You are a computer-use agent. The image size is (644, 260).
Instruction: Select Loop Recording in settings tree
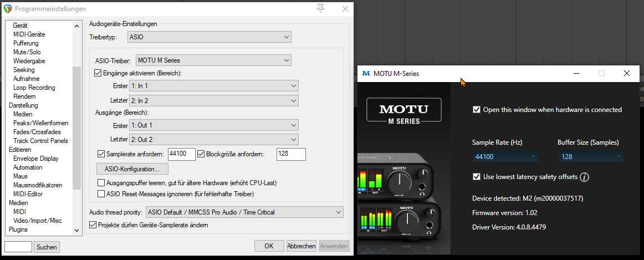click(x=34, y=88)
